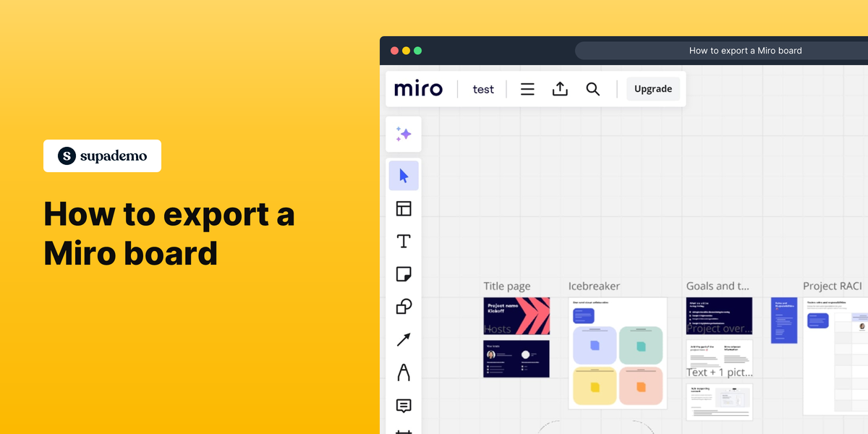Open board search with magnifier icon
This screenshot has width=868, height=434.
pyautogui.click(x=592, y=89)
